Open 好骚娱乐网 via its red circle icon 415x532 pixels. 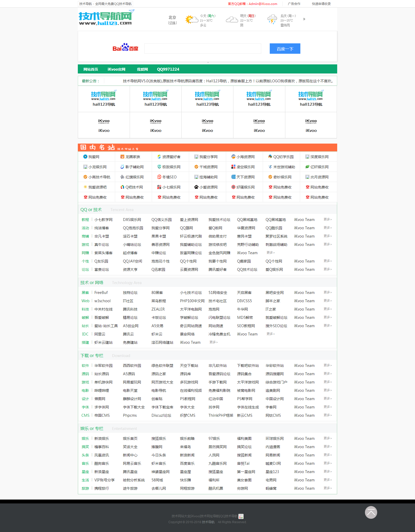click(233, 187)
